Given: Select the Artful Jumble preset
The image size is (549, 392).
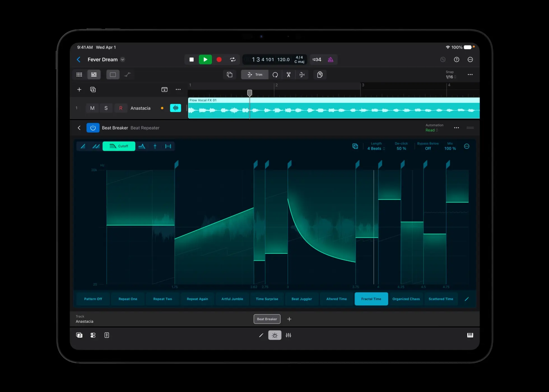Looking at the screenshot, I should coord(232,299).
